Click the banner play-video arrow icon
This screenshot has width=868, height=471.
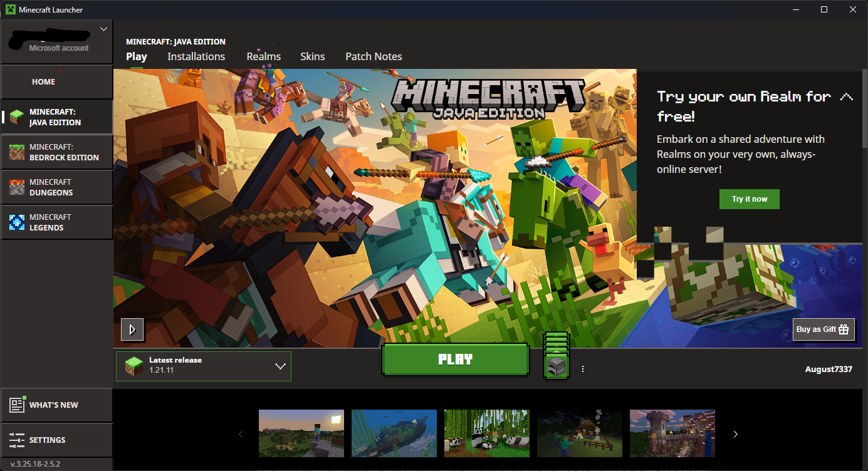[x=132, y=329]
